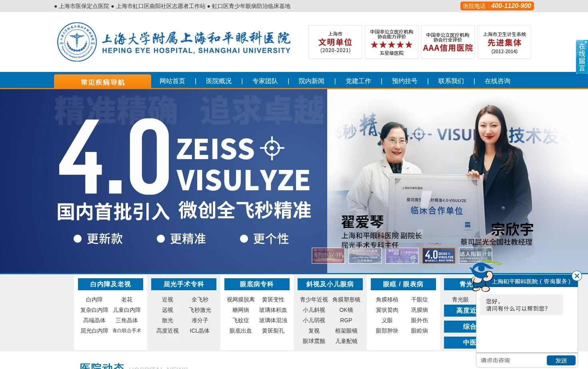Open the 小儿斜视 link

(x=314, y=310)
